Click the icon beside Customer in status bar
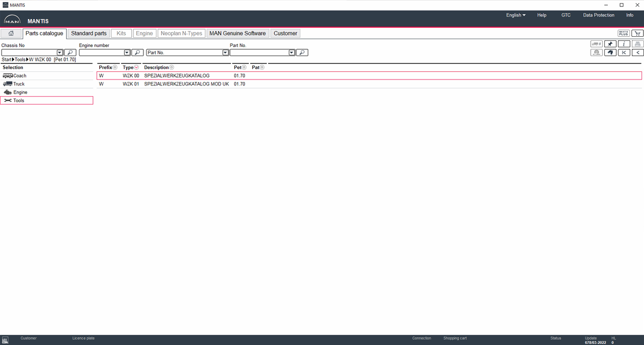The image size is (644, 345). [x=5, y=340]
